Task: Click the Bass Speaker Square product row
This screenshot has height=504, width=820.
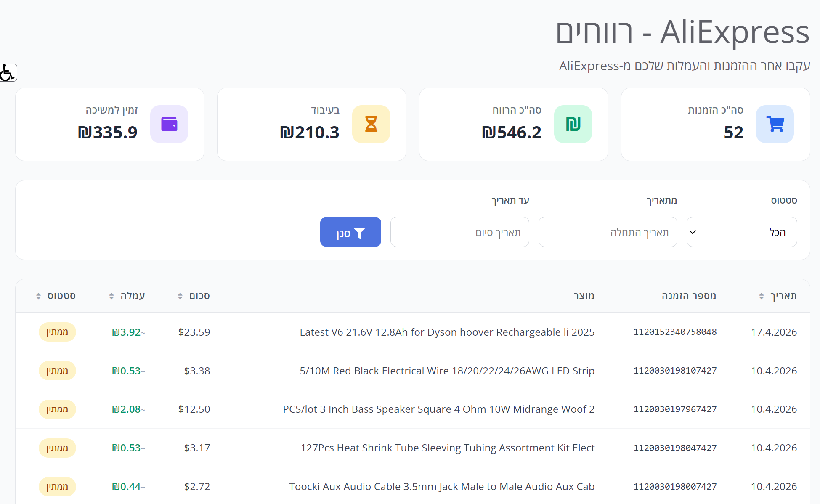Action: (438, 409)
